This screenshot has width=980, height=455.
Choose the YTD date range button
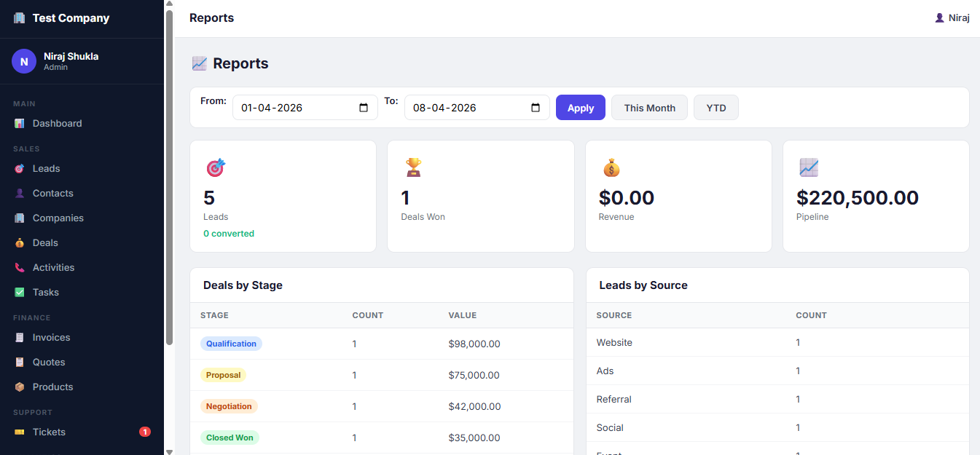click(716, 108)
